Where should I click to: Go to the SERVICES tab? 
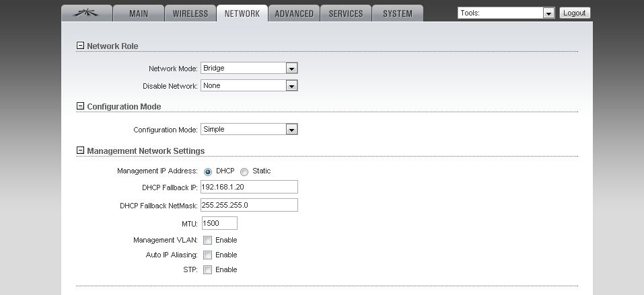[x=345, y=13]
